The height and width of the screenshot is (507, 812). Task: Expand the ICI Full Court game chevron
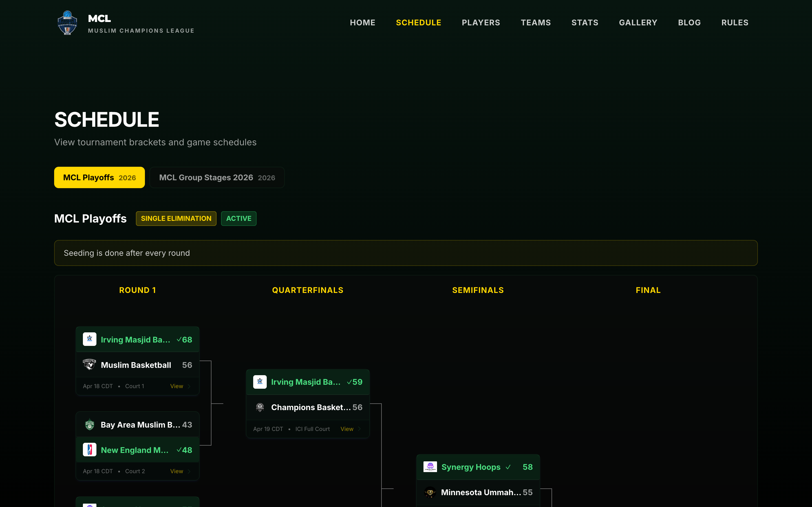pyautogui.click(x=360, y=428)
